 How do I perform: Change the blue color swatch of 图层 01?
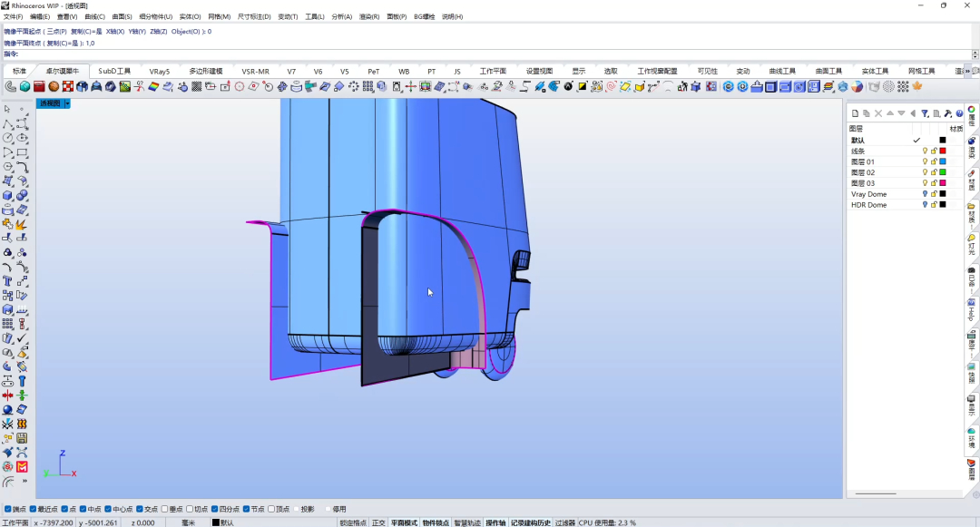click(x=943, y=161)
